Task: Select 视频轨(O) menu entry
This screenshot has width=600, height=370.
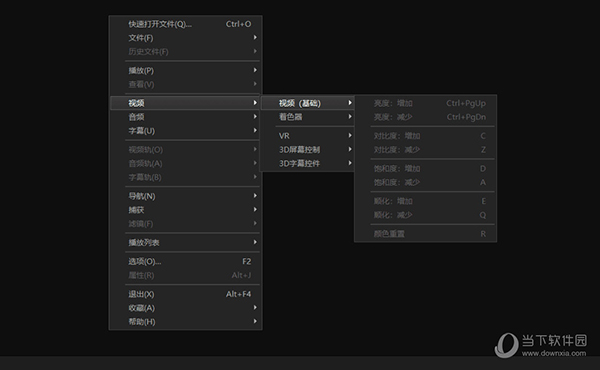Action: point(186,150)
